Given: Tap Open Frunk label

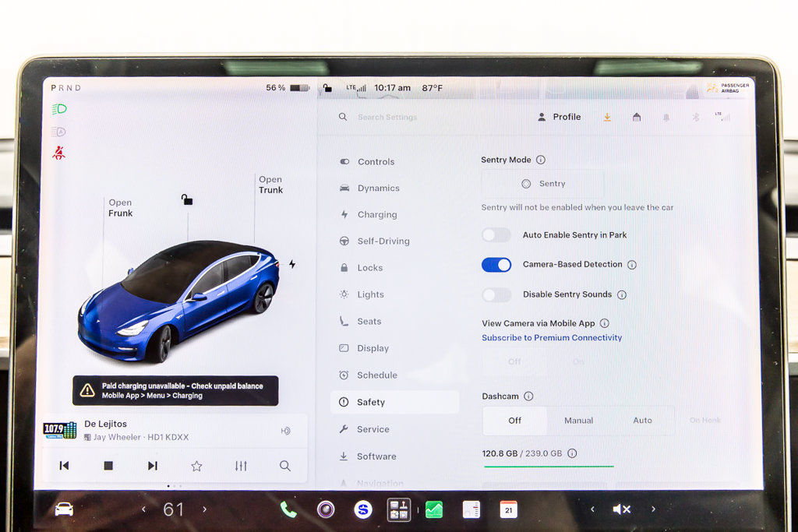Looking at the screenshot, I should pos(120,208).
